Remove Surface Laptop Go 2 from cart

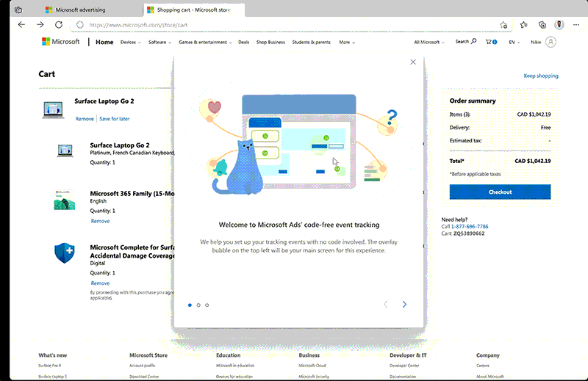coord(85,119)
